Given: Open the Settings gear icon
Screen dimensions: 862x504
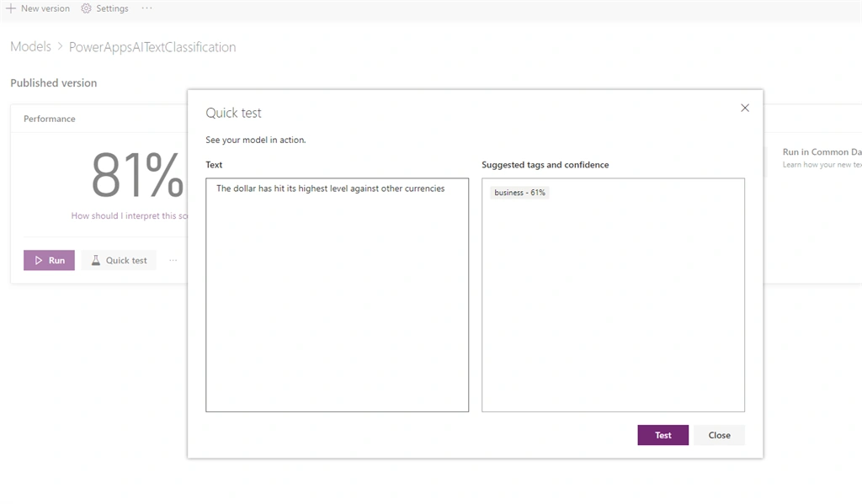Looking at the screenshot, I should pos(86,8).
